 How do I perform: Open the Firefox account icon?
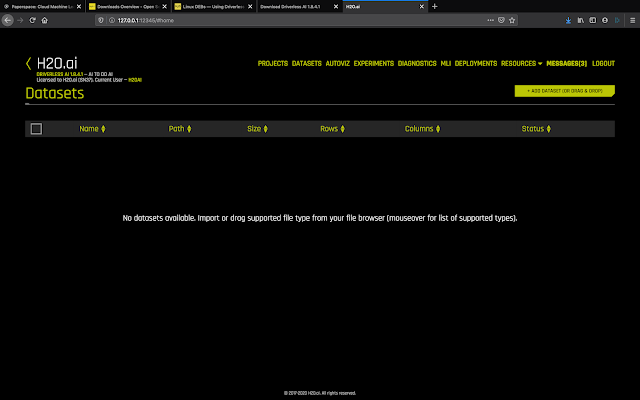[x=605, y=20]
